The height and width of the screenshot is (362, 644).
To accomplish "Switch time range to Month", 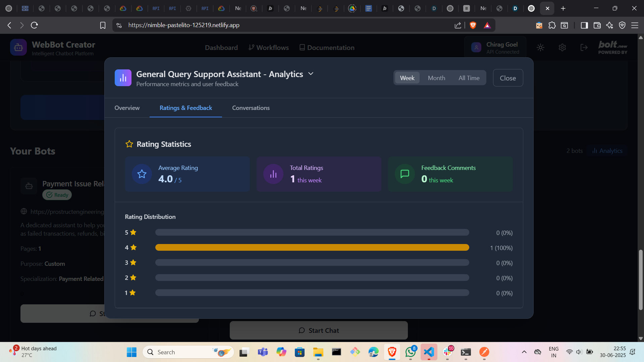I will (436, 78).
